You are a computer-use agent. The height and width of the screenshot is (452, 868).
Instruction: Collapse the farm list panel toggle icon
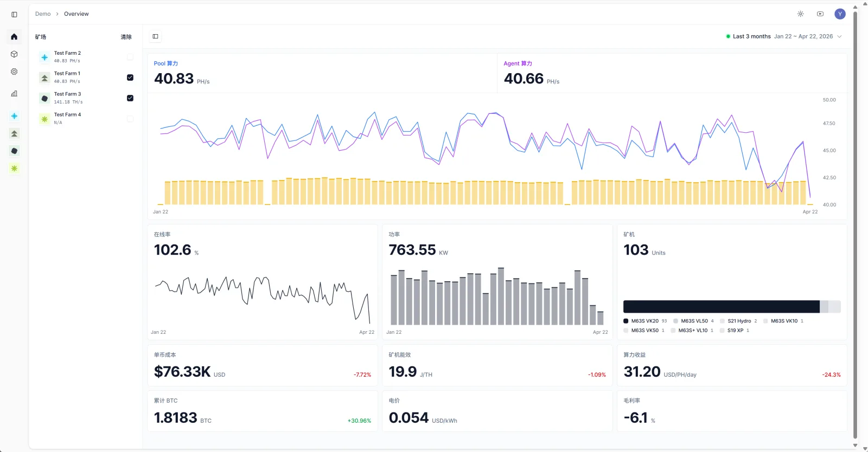pyautogui.click(x=156, y=36)
